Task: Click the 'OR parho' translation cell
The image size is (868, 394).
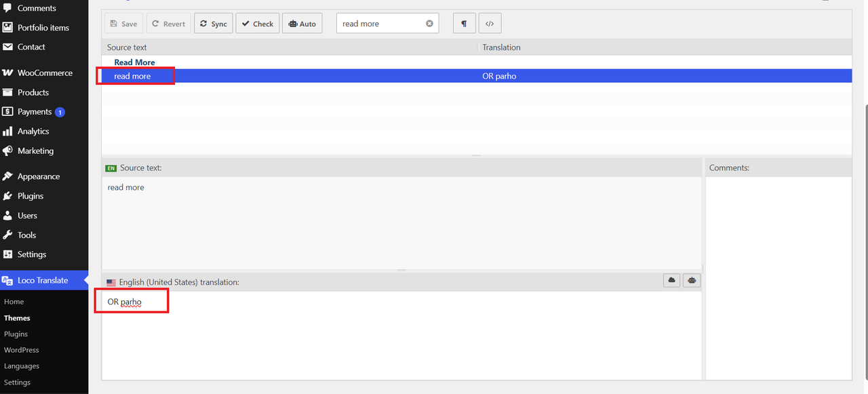Action: tap(499, 76)
